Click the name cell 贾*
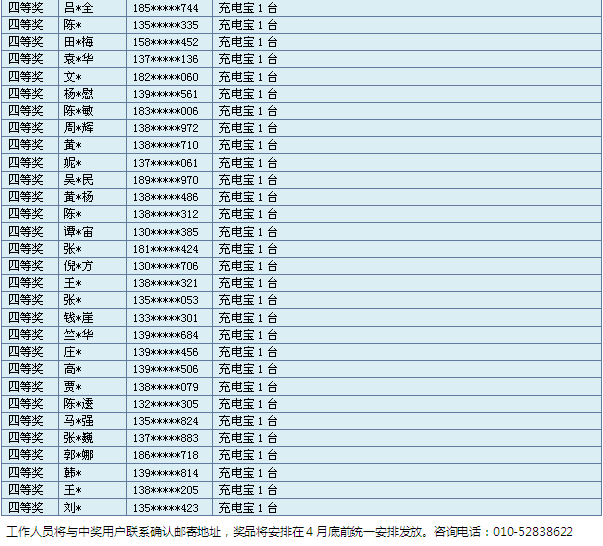This screenshot has height=546, width=603. click(72, 387)
